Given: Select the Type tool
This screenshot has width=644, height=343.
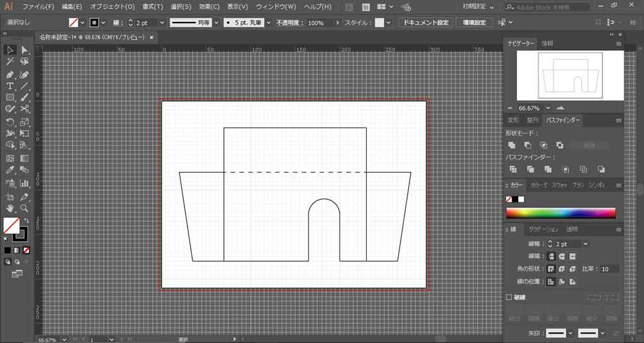Looking at the screenshot, I should pyautogui.click(x=10, y=86).
